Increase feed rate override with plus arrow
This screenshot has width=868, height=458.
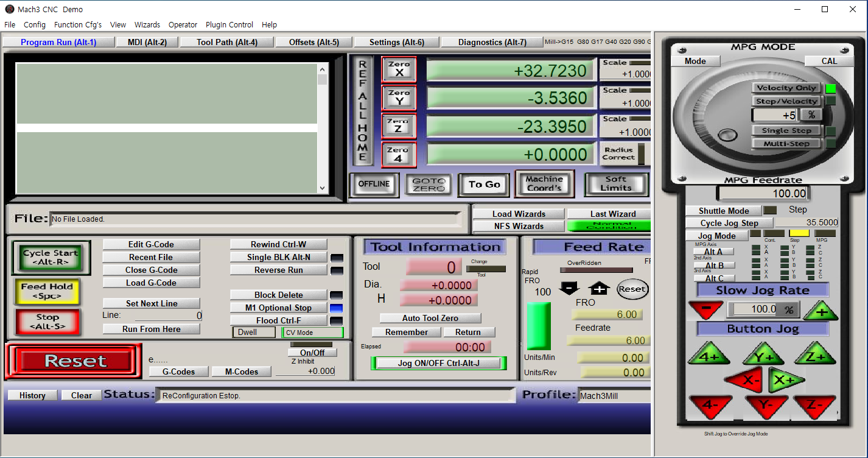click(600, 288)
